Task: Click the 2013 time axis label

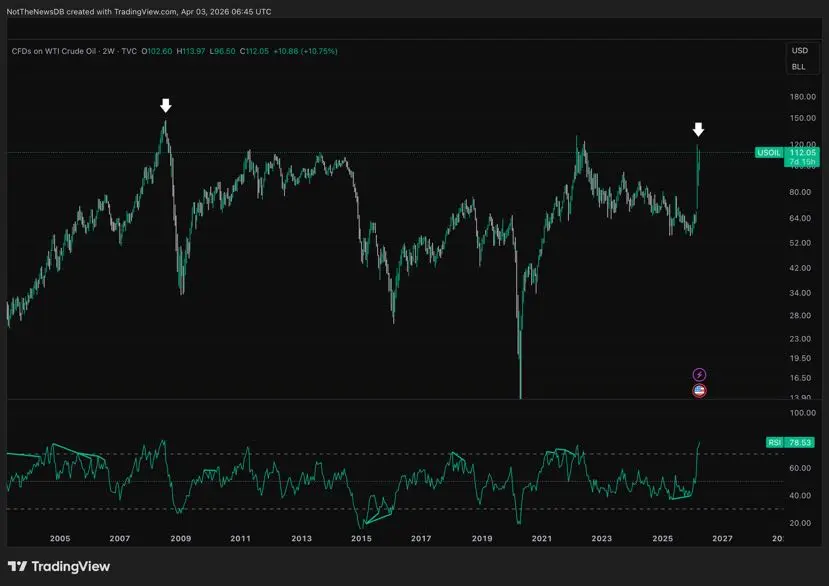Action: [x=301, y=538]
